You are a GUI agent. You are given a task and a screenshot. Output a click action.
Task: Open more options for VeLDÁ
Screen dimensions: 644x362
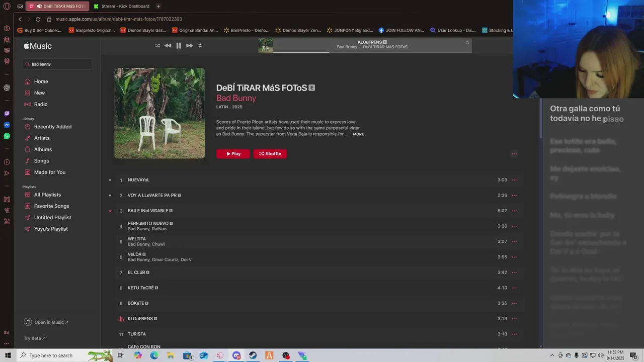514,257
